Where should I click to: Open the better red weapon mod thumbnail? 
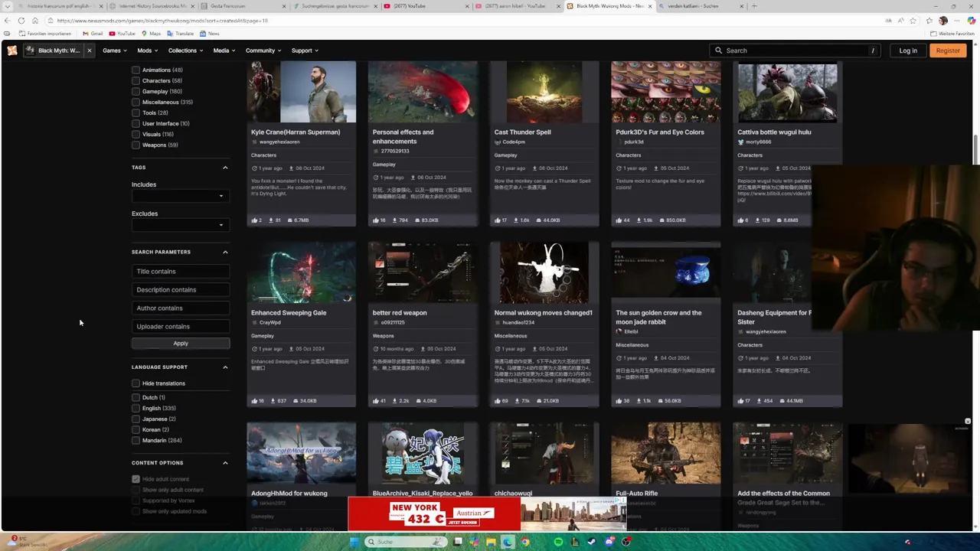pyautogui.click(x=423, y=272)
